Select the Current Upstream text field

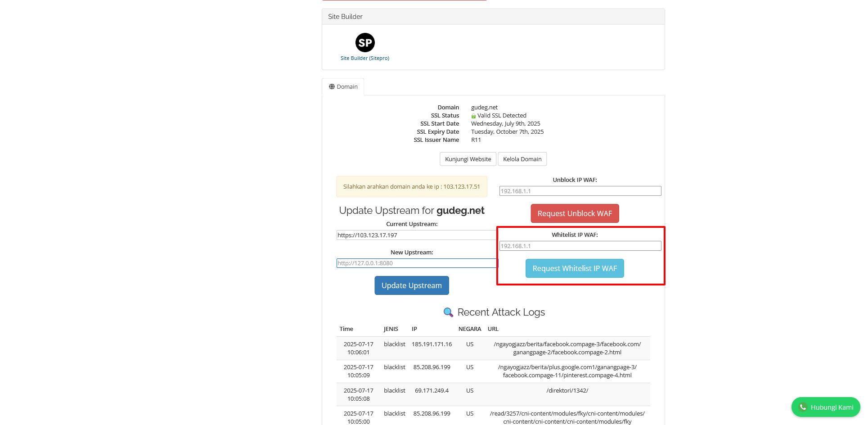pos(411,235)
